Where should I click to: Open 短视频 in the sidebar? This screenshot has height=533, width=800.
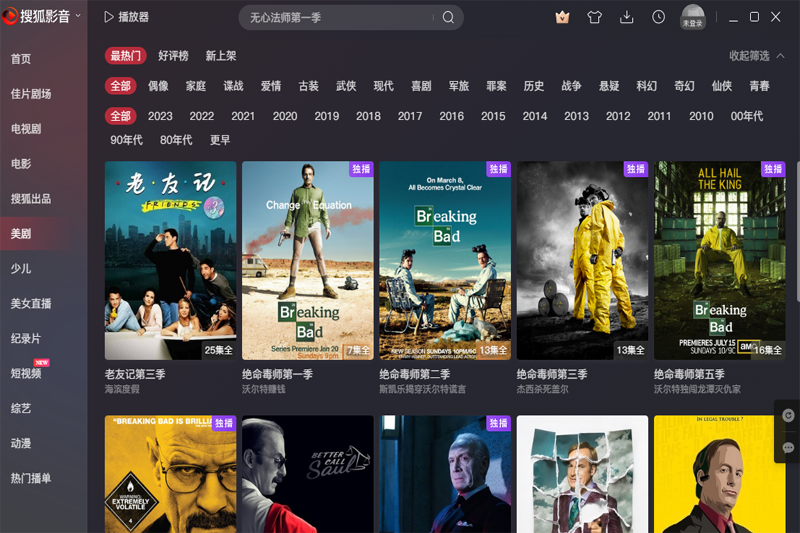[26, 373]
